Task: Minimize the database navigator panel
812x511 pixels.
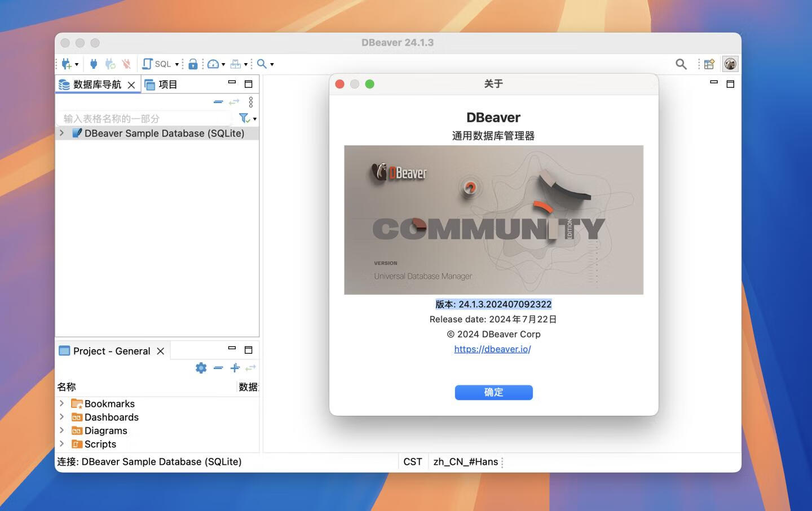Action: 232,82
